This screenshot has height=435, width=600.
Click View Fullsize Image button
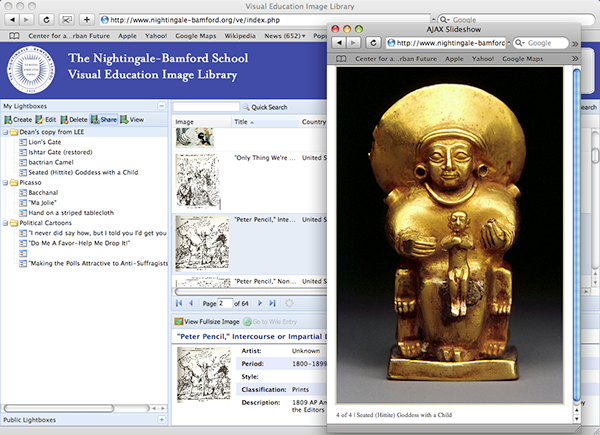point(207,322)
